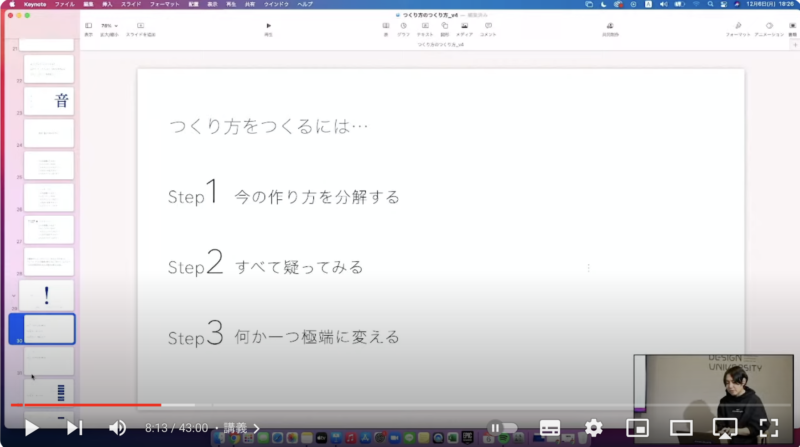Open YouTube player settings gear
Viewport: 800px width, 447px height.
593,428
